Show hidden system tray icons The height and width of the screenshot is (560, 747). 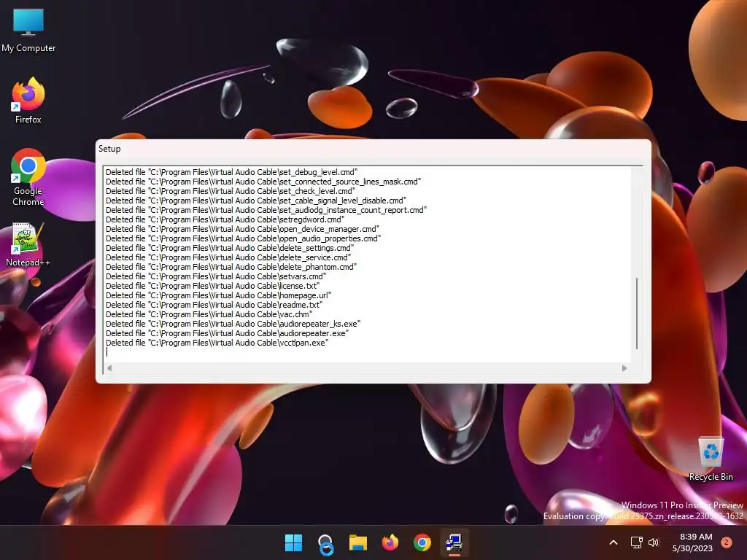coord(614,542)
